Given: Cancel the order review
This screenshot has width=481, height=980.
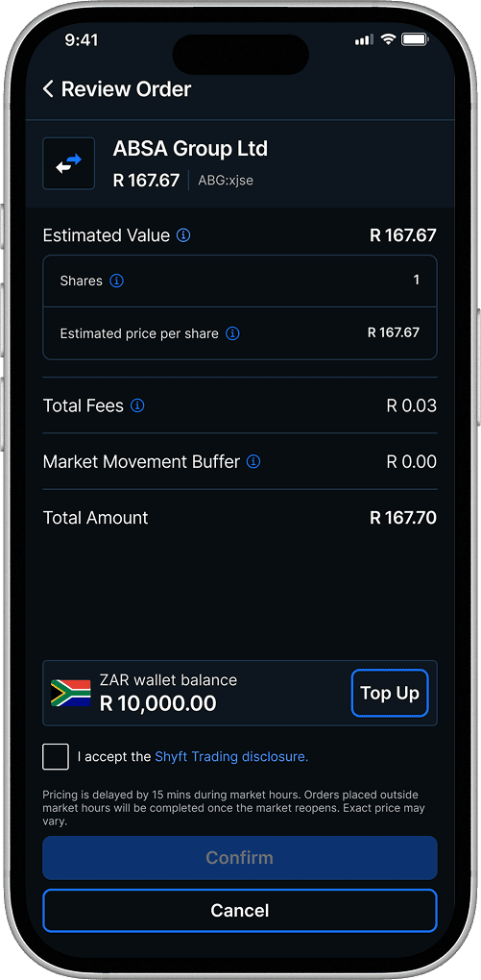Looking at the screenshot, I should coord(240,911).
